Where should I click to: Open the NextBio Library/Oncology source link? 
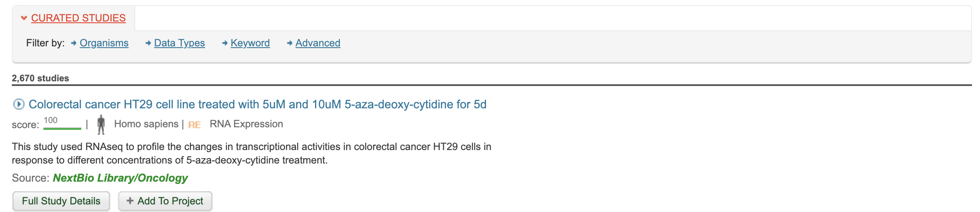(120, 178)
